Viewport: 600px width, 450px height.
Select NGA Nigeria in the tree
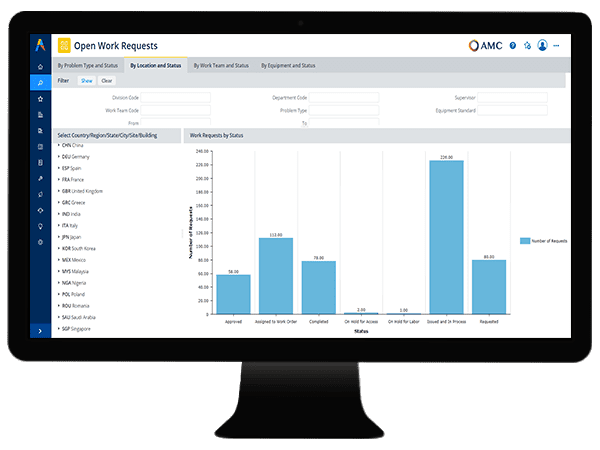pos(74,283)
